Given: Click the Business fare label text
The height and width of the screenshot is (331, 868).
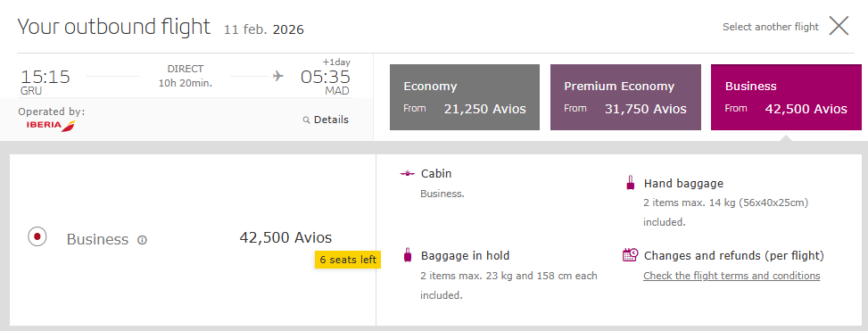Looking at the screenshot, I should point(97,240).
